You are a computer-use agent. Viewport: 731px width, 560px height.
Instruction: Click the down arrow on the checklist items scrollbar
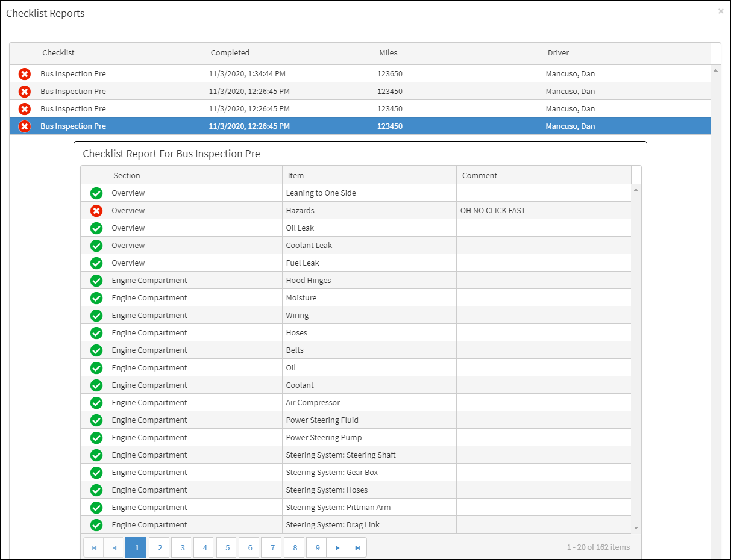pos(636,528)
